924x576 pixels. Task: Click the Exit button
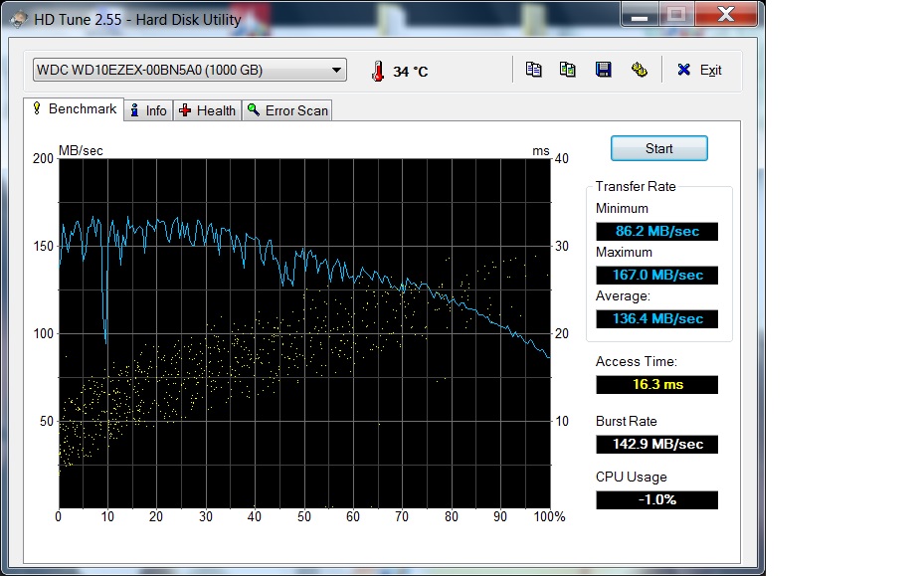pyautogui.click(x=699, y=70)
